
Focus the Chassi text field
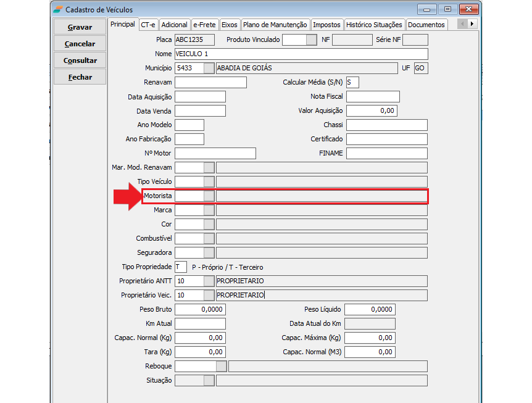[386, 125]
